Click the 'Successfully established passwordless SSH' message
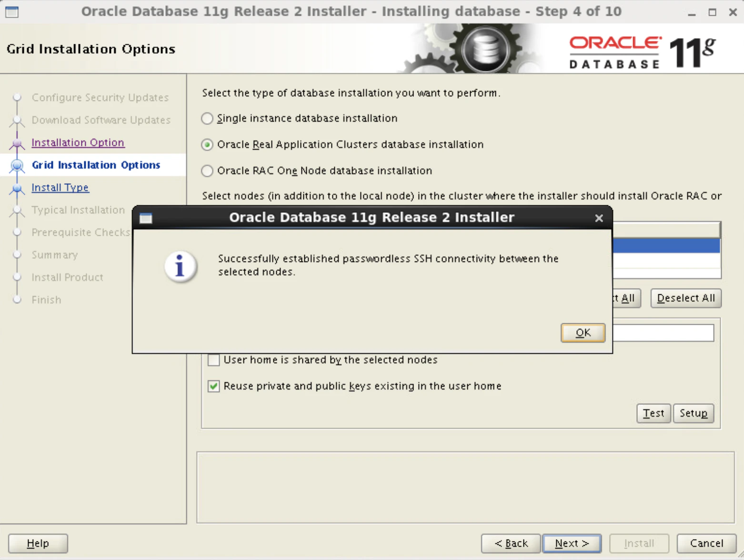Image resolution: width=744 pixels, height=560 pixels. tap(388, 265)
